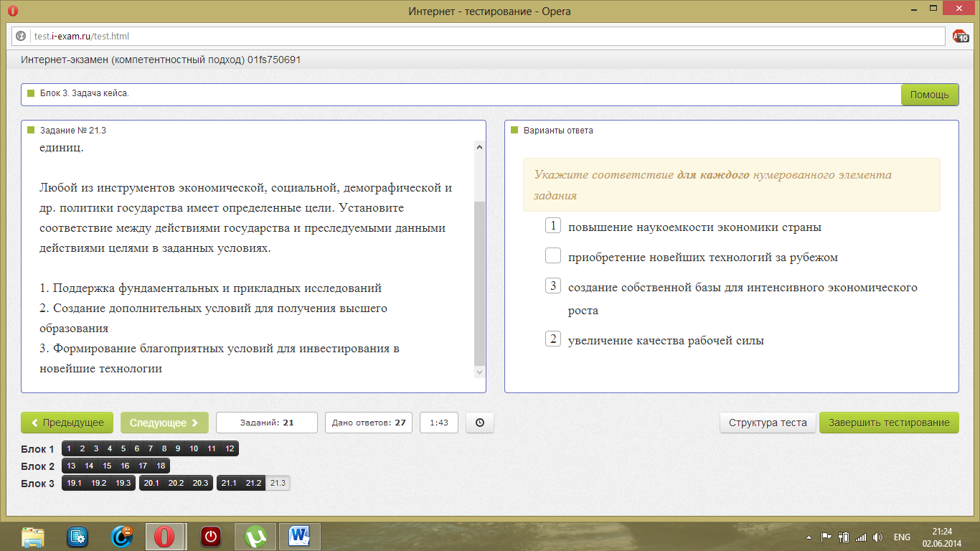This screenshot has height=551, width=980.
Task: Click the scrollbar down arrow in task panel
Action: 480,372
